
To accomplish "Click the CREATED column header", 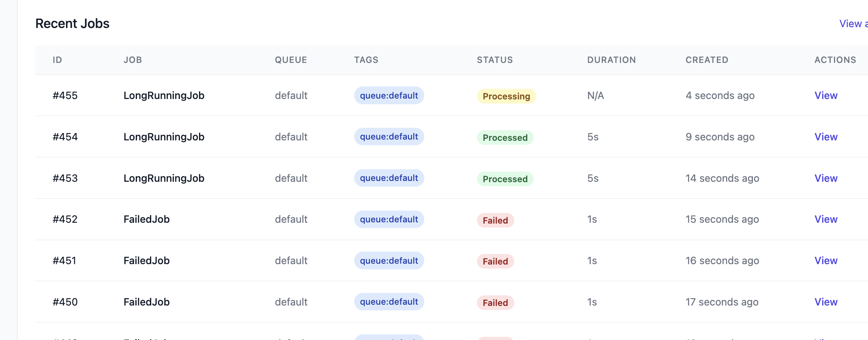I will point(707,60).
